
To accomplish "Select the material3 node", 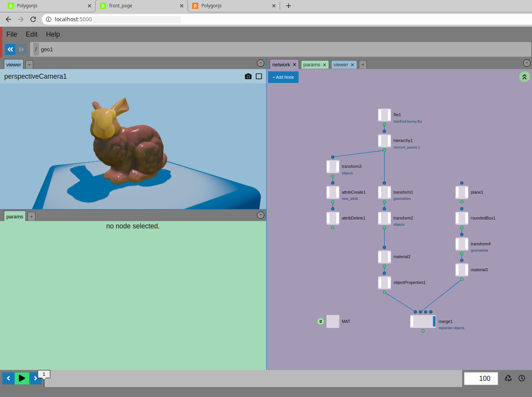I will pos(462,270).
